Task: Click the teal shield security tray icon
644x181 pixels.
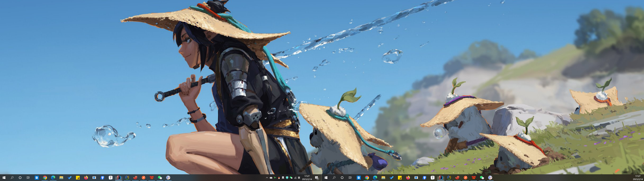Action: [287, 178]
